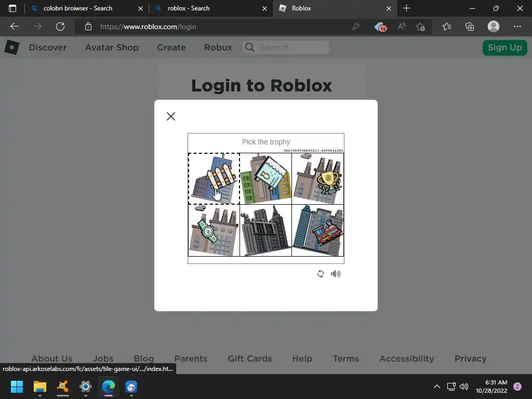Open the About Us footer link

[x=51, y=358]
